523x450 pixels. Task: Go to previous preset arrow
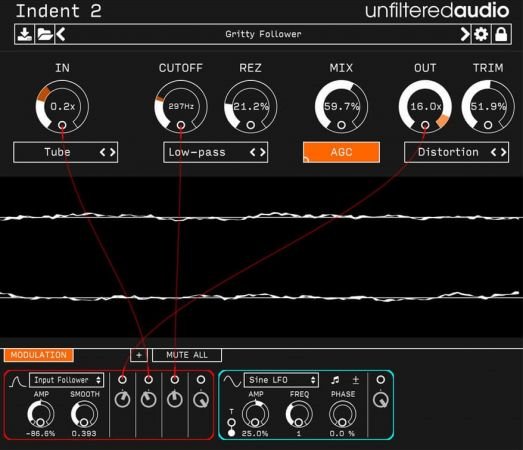(x=61, y=34)
